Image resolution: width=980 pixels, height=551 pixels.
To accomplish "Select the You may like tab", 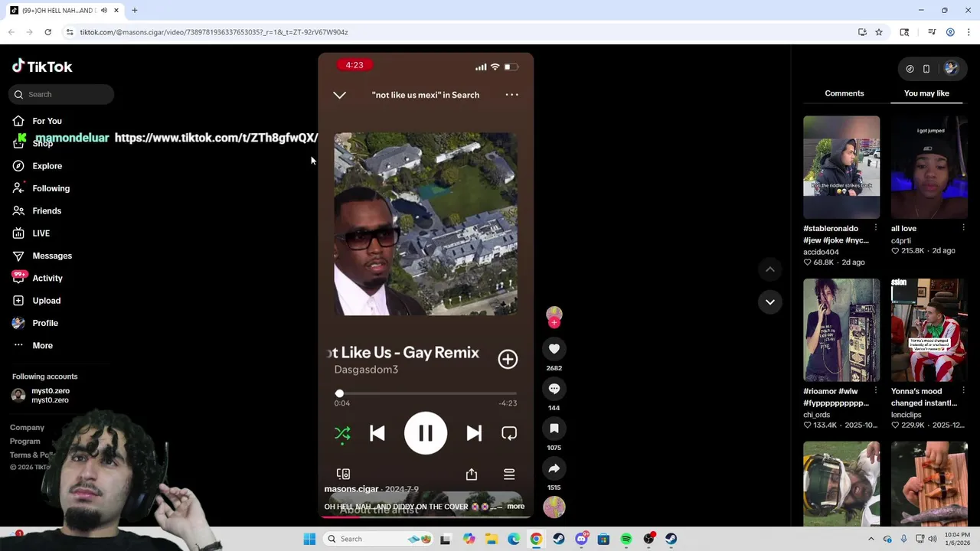I will click(926, 93).
